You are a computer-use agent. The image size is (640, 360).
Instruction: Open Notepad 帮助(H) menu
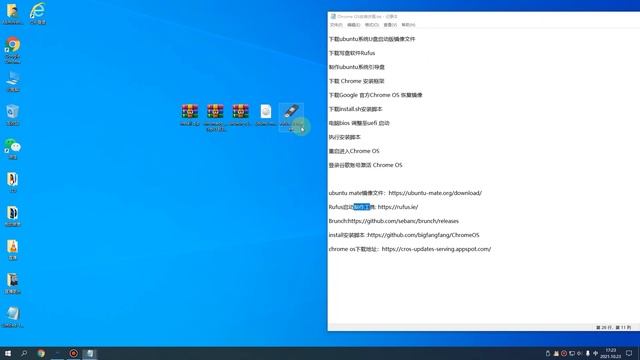pos(408,25)
